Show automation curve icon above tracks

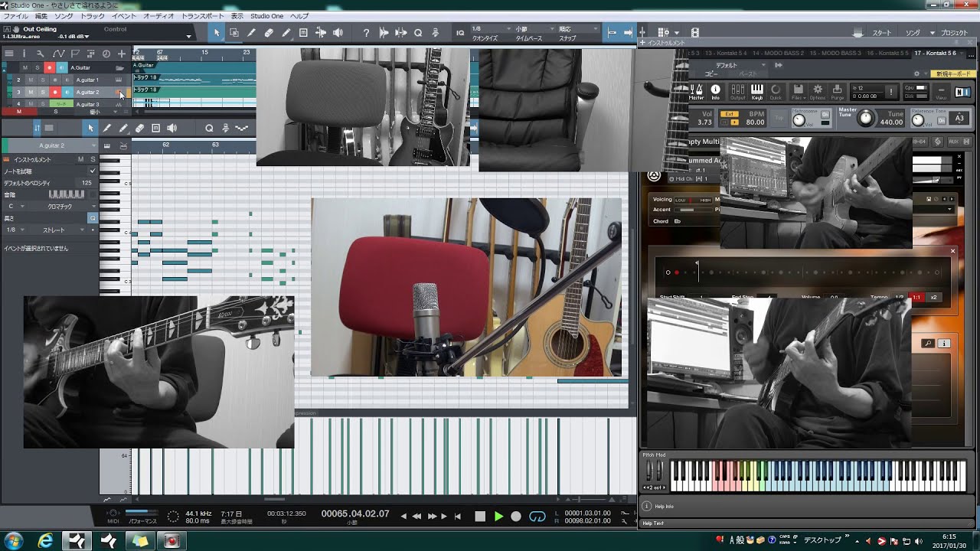pyautogui.click(x=58, y=54)
